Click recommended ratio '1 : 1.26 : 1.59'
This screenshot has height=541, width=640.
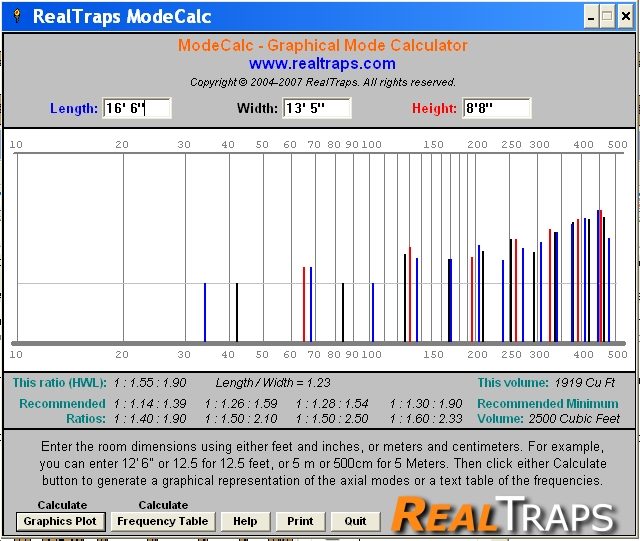point(241,404)
